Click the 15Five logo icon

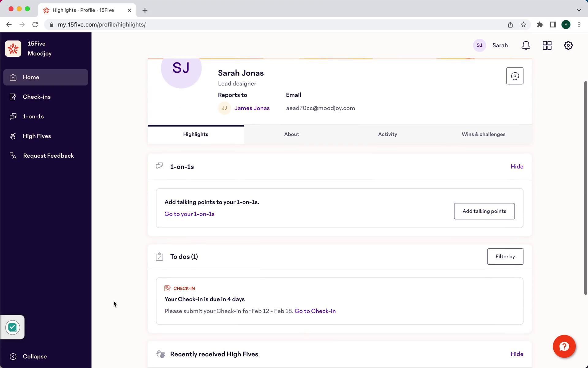[13, 49]
